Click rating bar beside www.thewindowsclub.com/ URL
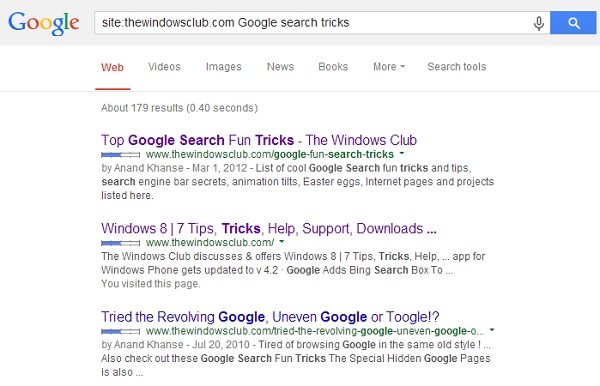The image size is (600, 386). [x=121, y=243]
